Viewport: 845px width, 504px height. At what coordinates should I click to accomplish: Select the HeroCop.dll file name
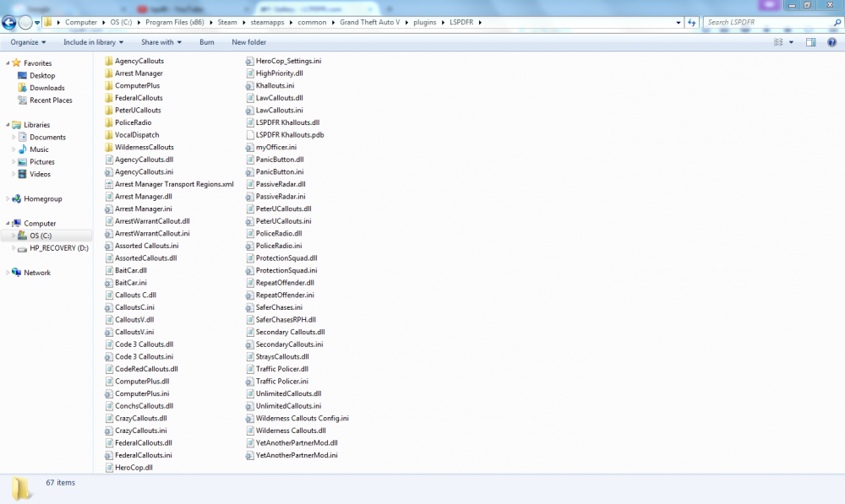[x=134, y=468]
